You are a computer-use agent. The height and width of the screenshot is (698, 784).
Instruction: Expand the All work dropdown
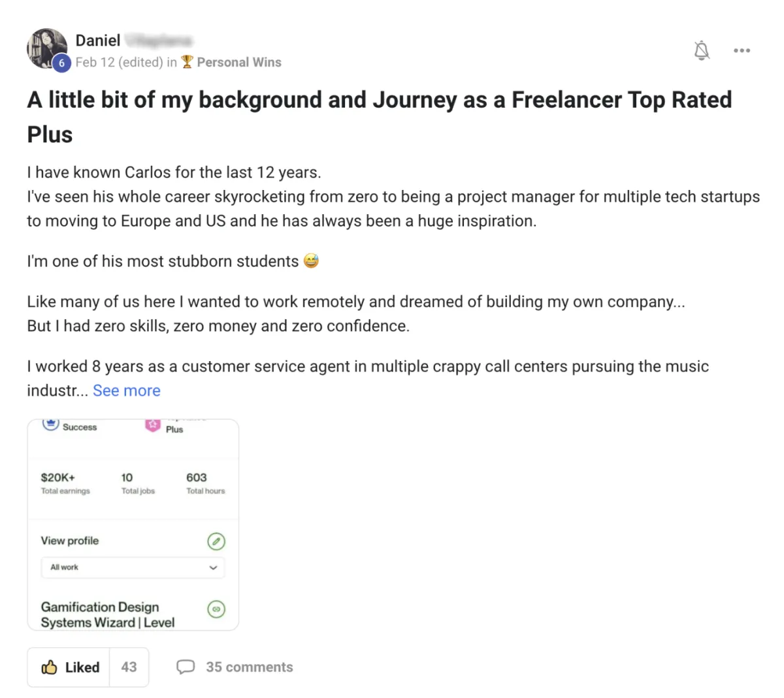tap(133, 567)
